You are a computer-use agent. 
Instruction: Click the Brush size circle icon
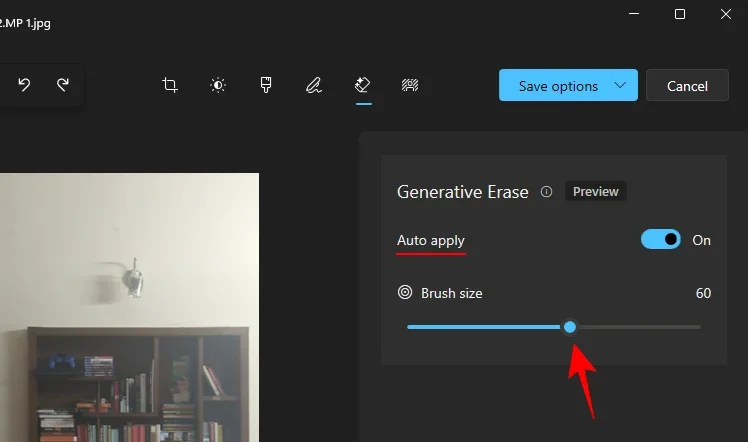(405, 293)
